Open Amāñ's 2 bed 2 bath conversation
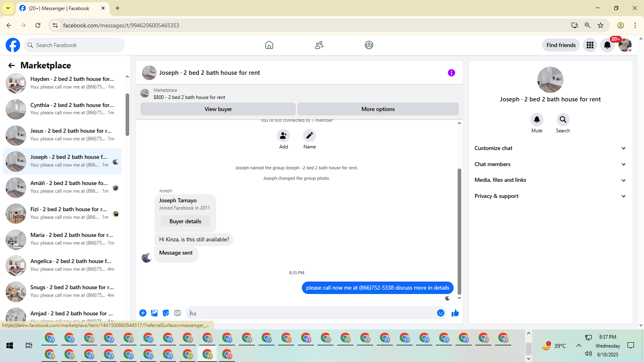644x362 pixels. click(62, 187)
